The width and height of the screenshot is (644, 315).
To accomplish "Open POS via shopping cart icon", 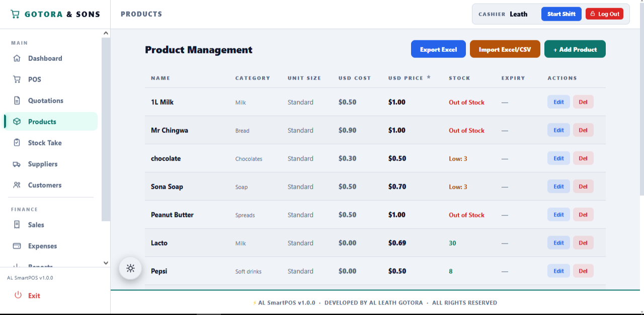I will pyautogui.click(x=17, y=80).
